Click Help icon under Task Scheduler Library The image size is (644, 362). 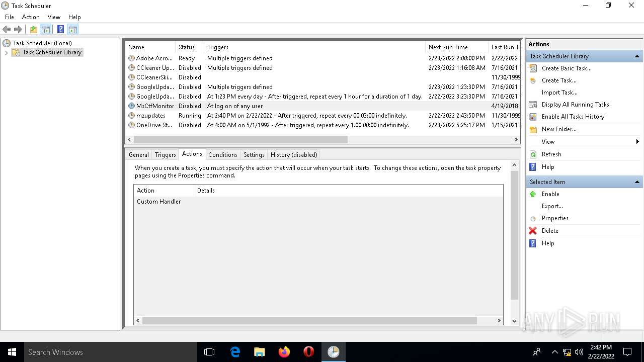533,167
